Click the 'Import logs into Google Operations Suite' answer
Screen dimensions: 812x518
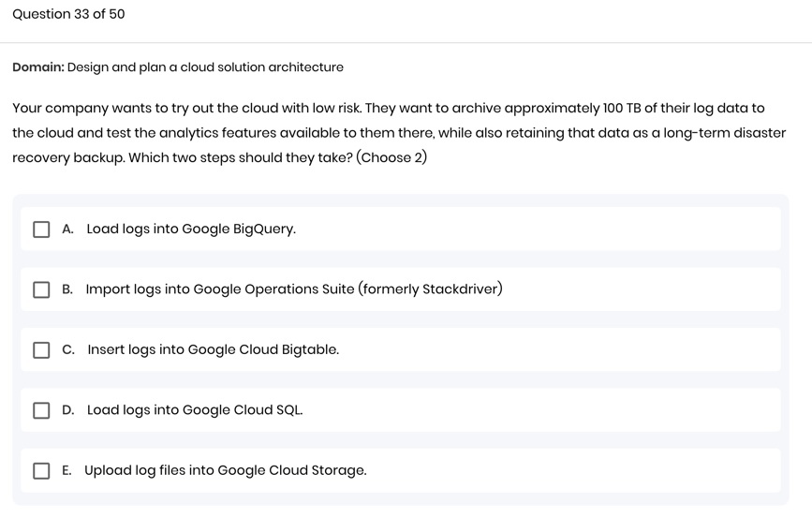tap(294, 289)
